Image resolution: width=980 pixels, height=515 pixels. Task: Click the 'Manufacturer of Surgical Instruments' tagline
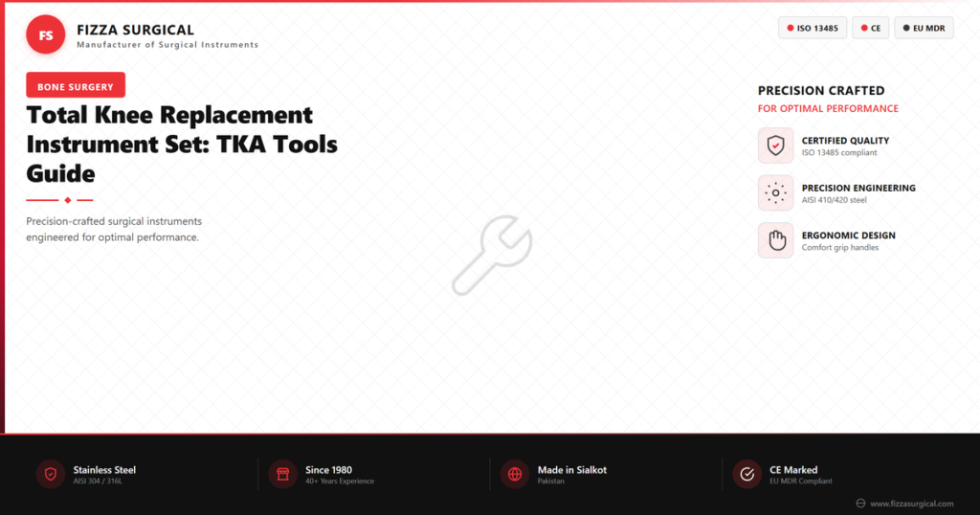167,45
